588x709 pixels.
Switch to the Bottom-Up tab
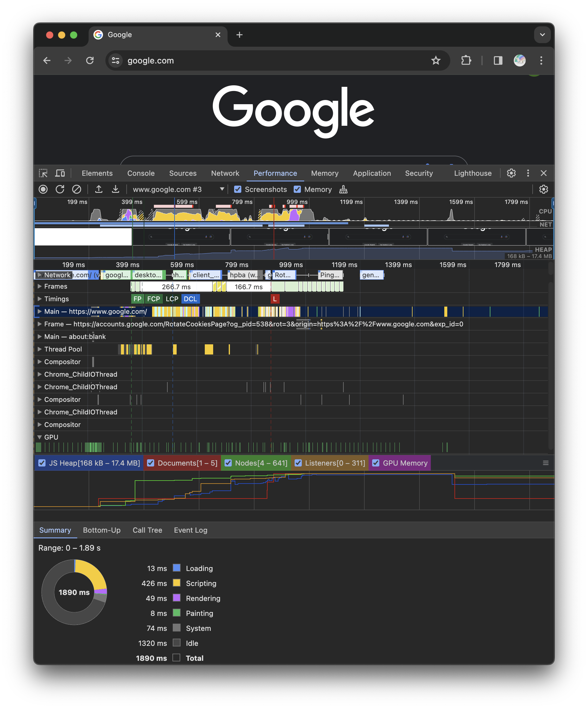(x=101, y=530)
